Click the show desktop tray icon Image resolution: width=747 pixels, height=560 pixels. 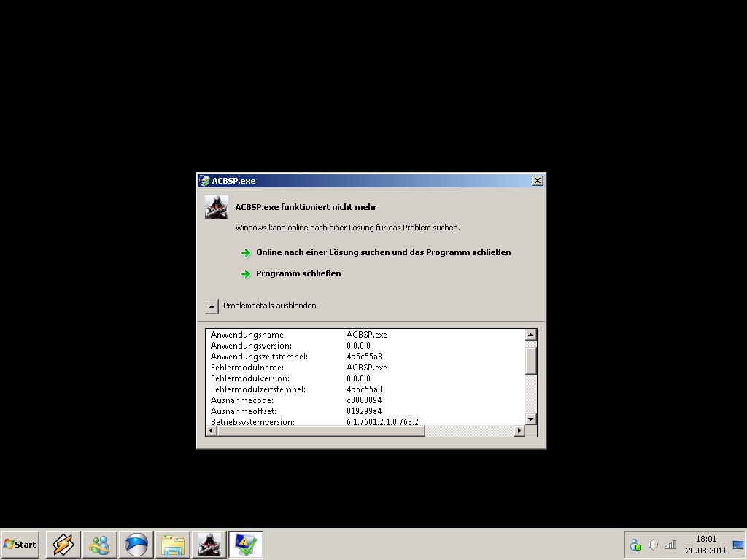738,545
